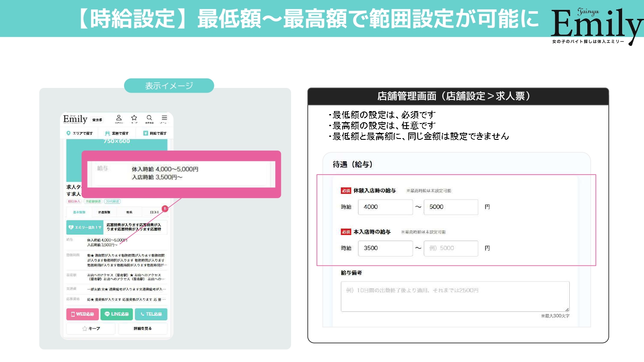Click the 本入店 minimum hourly wage field 3500
This screenshot has height=362, width=644.
click(385, 248)
